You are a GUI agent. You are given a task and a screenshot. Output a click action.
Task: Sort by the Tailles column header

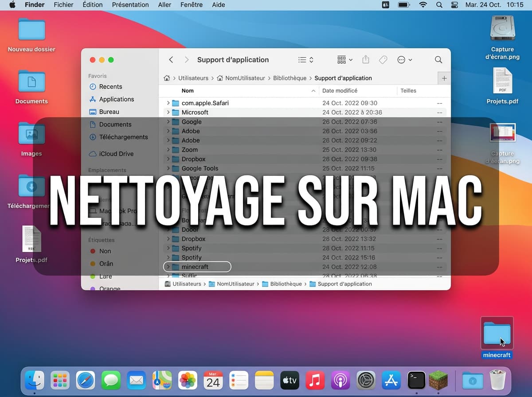coord(408,90)
